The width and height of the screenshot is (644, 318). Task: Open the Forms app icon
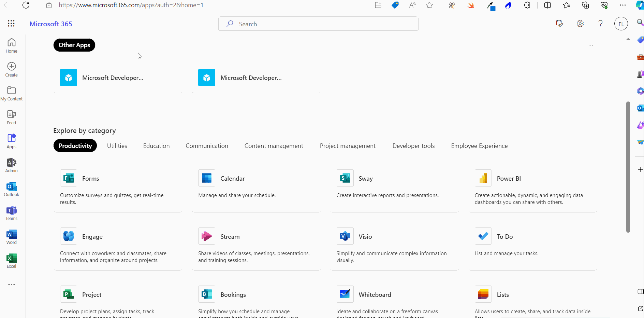(x=69, y=178)
